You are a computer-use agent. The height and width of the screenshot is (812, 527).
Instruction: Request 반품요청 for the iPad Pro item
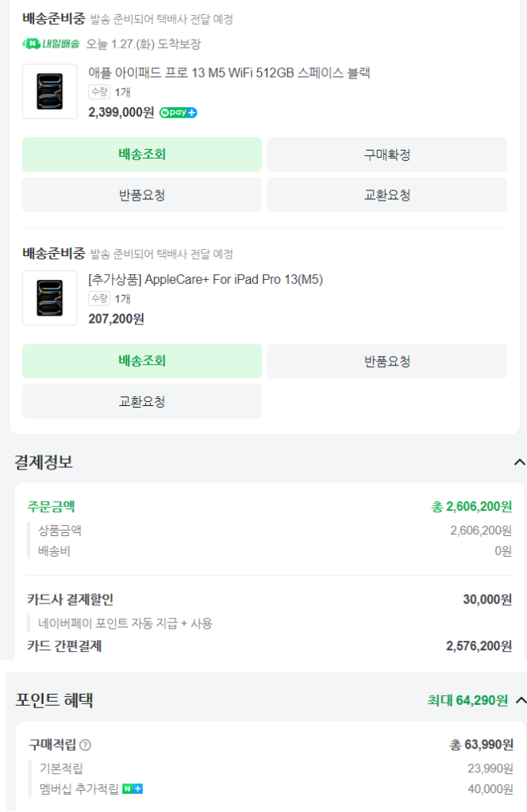[x=142, y=195]
